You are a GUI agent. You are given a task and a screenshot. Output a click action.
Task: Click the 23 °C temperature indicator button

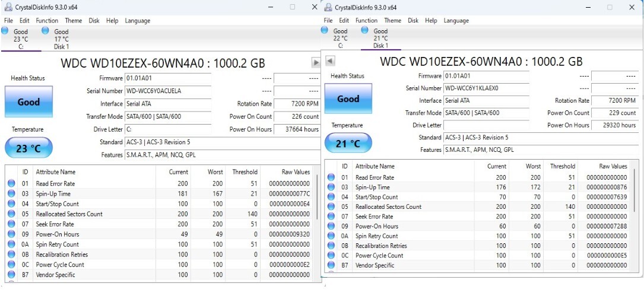click(x=28, y=148)
